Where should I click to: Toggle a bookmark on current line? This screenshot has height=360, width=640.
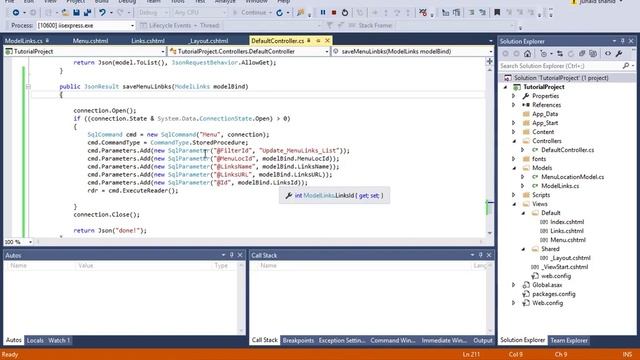pos(497,13)
